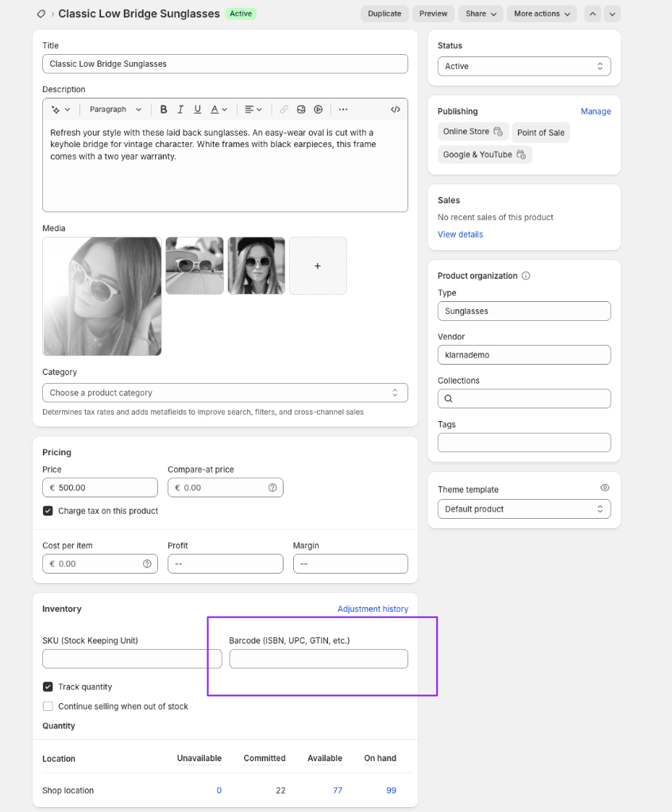Go to previous product arrow
The width and height of the screenshot is (672, 812).
pos(593,14)
